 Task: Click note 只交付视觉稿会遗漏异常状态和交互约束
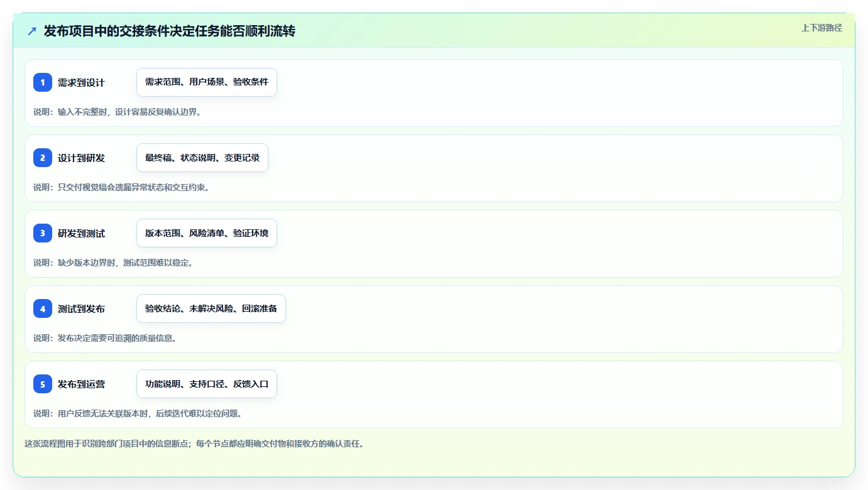click(x=121, y=187)
